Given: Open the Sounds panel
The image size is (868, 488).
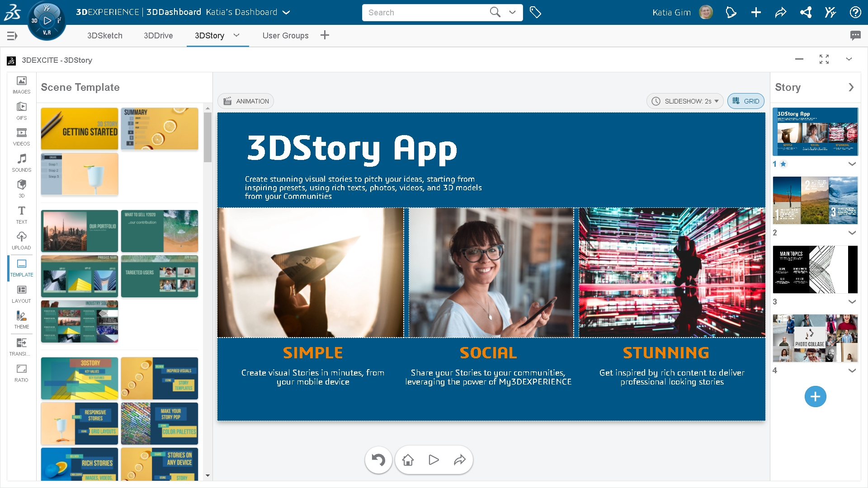Looking at the screenshot, I should point(21,163).
